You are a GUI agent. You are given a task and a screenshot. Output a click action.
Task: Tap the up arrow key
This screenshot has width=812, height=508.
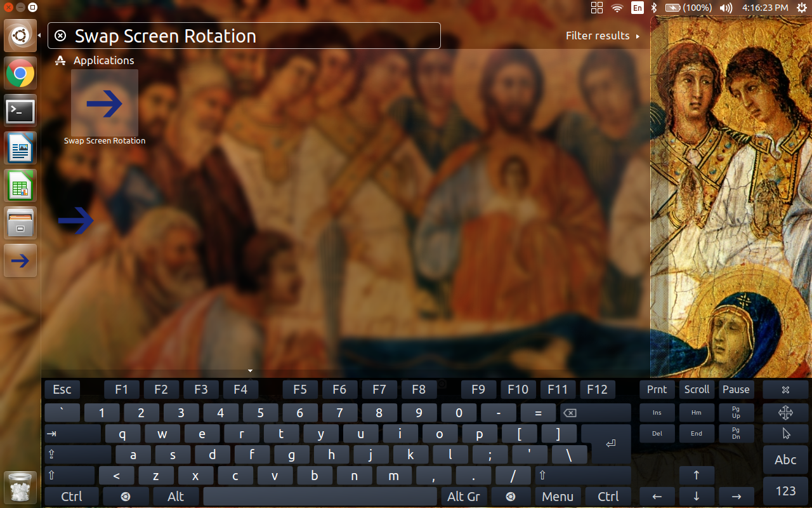[x=697, y=475]
